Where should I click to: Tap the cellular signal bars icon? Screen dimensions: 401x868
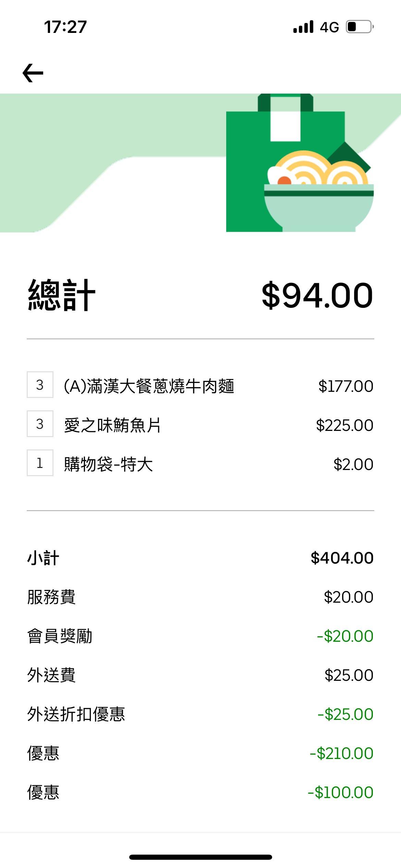pyautogui.click(x=303, y=27)
